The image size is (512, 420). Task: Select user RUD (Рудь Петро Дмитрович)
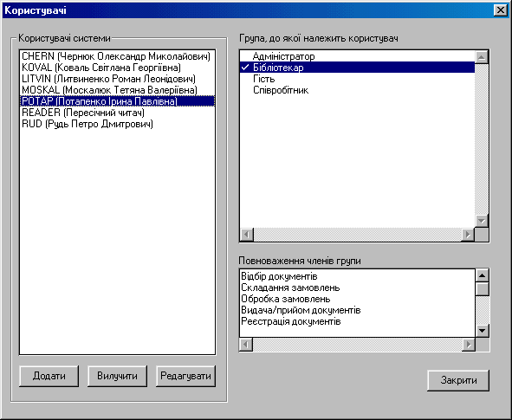pyautogui.click(x=117, y=124)
